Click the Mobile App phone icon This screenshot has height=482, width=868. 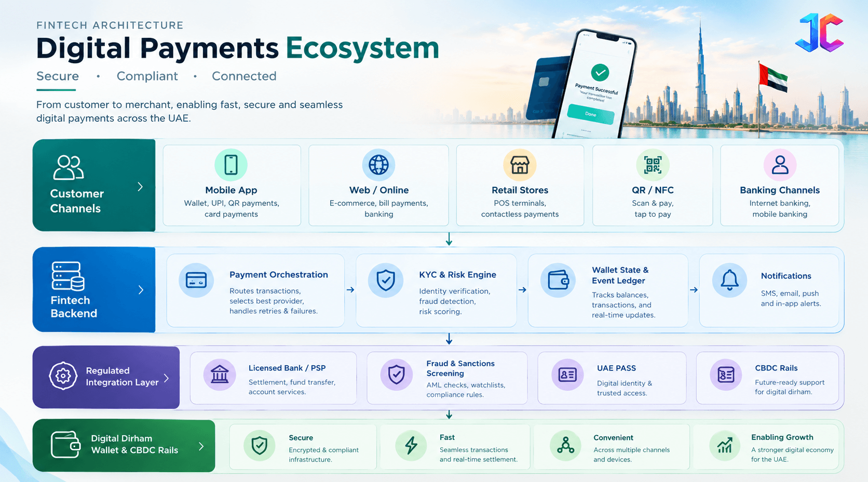tap(231, 165)
